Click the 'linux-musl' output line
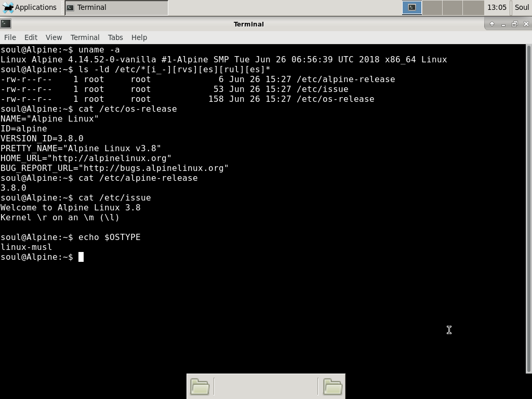 (x=26, y=247)
